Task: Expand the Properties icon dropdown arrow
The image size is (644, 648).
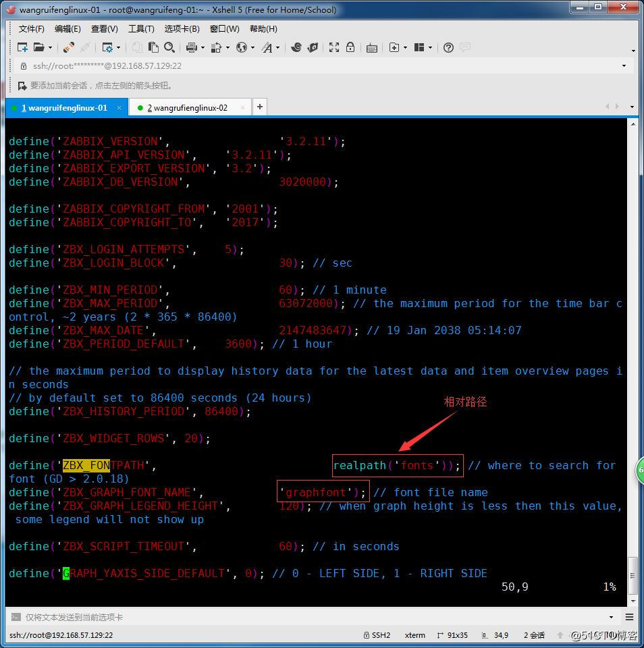Action: pyautogui.click(x=119, y=48)
